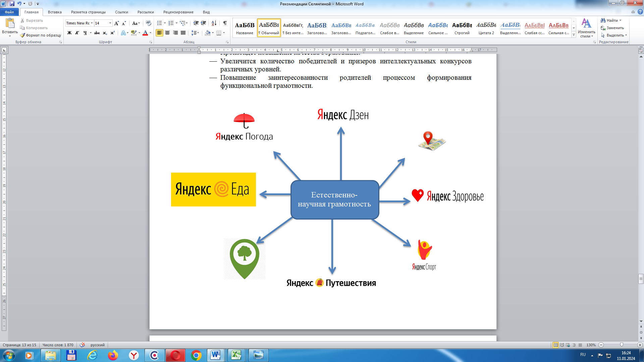644x362 pixels.
Task: Apply superscript formatting
Action: [x=112, y=33]
